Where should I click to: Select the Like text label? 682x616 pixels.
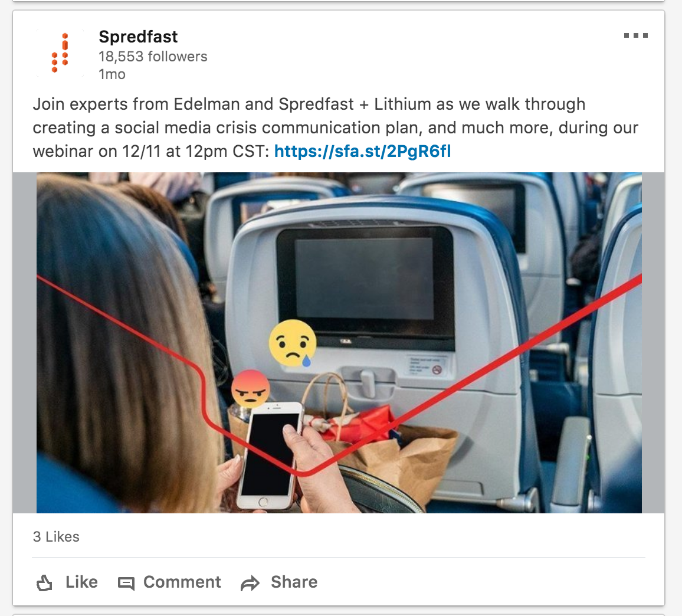coord(81,582)
